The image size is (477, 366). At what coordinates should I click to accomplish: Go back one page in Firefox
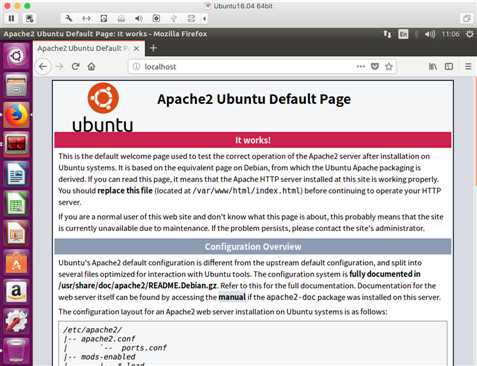click(43, 67)
